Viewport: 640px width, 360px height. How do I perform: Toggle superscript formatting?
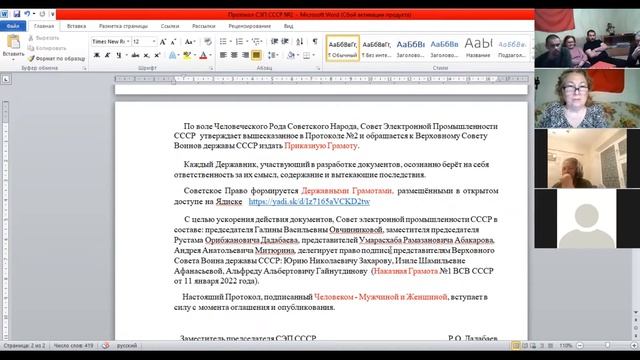click(x=157, y=55)
